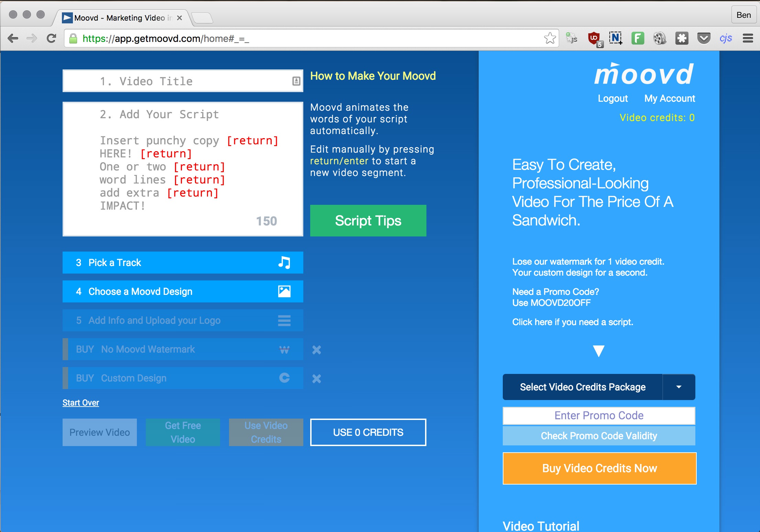Click into the Add Your Script text area

coord(183,169)
